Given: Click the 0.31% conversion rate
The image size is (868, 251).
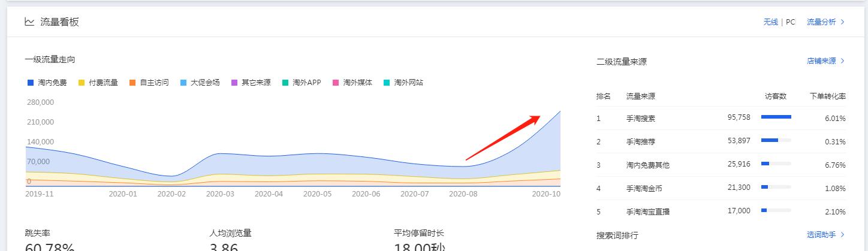Looking at the screenshot, I should tap(835, 142).
